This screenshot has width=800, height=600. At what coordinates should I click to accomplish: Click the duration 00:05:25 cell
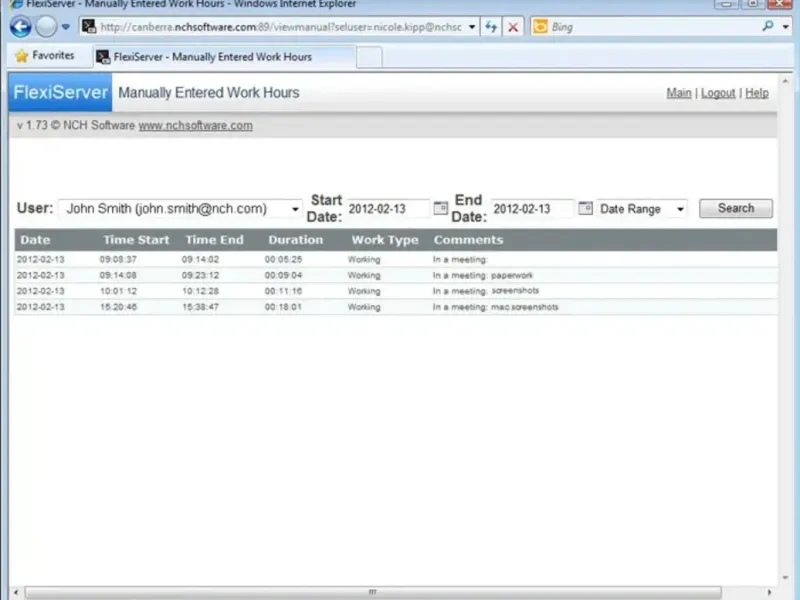click(x=283, y=259)
